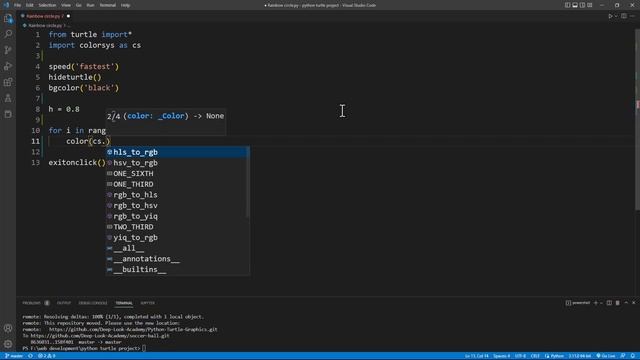
Task: Switch to the Jupyter panel tab
Action: click(147, 303)
